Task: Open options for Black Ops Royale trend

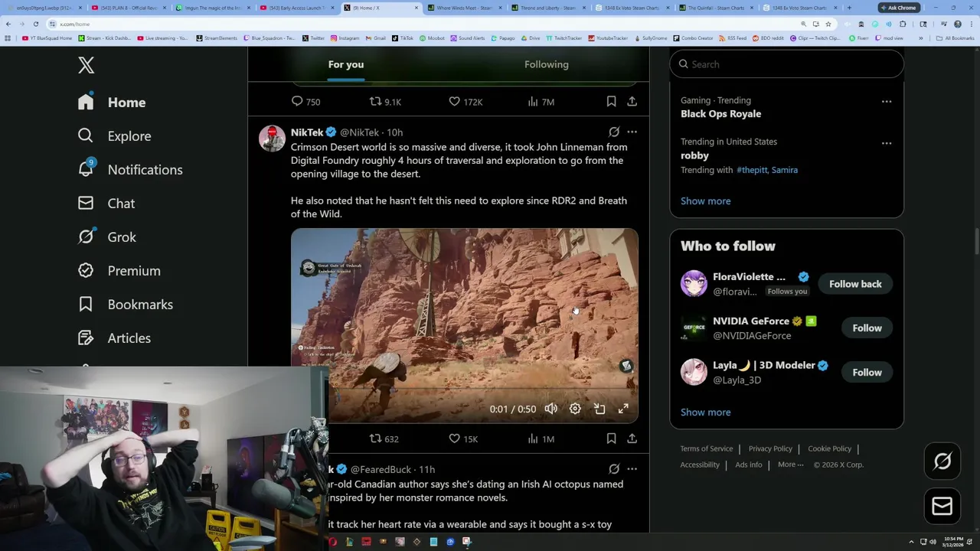Action: 887,101
